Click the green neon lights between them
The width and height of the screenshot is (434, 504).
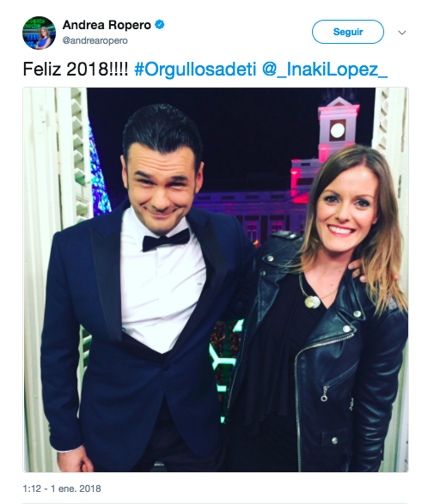coord(223,357)
